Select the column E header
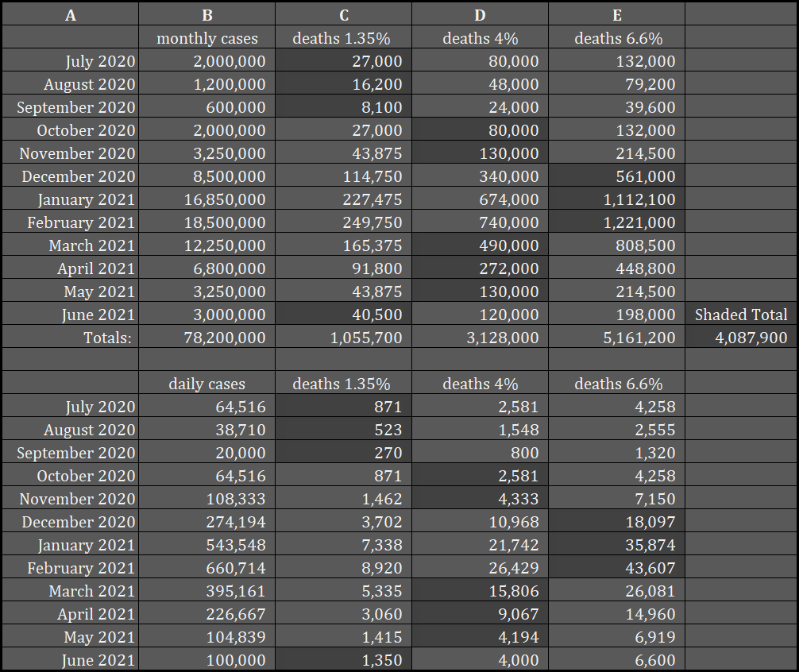The image size is (799, 672). [616, 14]
